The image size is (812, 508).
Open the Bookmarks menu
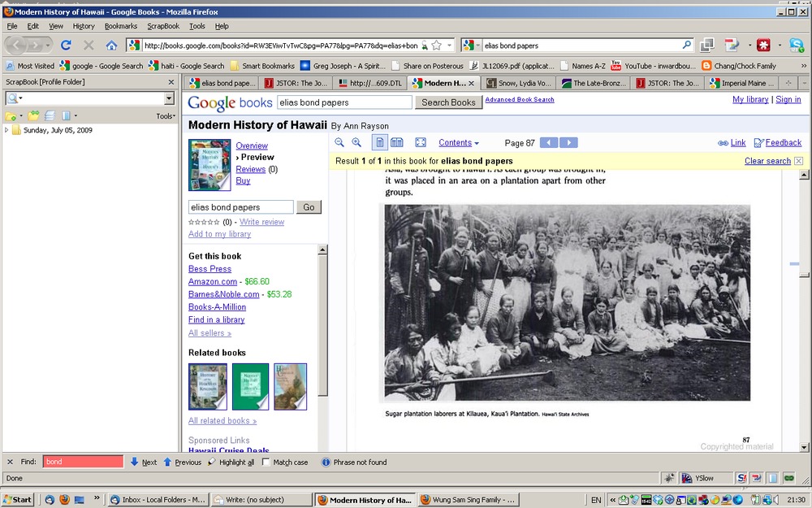coord(121,26)
